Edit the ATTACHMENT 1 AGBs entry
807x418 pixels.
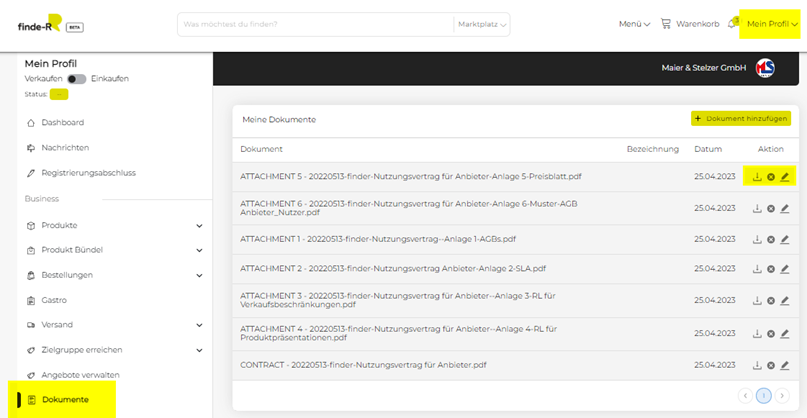pyautogui.click(x=784, y=239)
